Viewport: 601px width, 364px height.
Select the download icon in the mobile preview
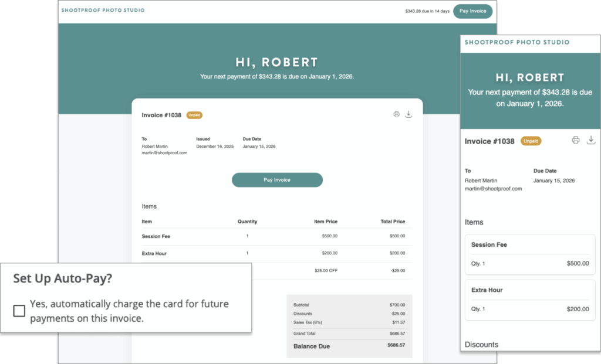tap(591, 140)
